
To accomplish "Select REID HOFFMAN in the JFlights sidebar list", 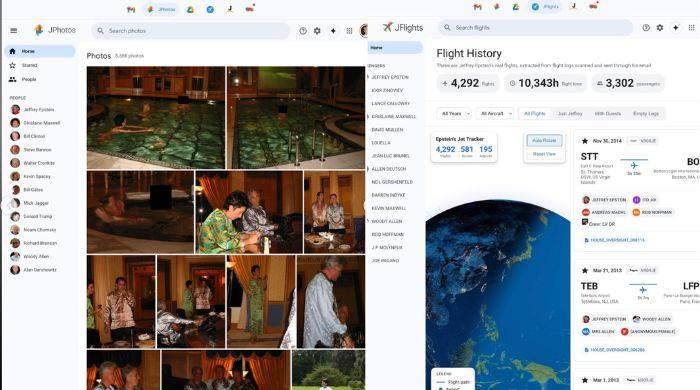I will tap(388, 235).
